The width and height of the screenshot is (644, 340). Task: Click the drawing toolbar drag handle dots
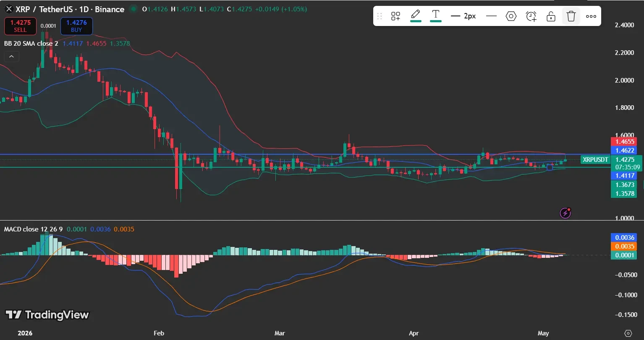click(380, 16)
